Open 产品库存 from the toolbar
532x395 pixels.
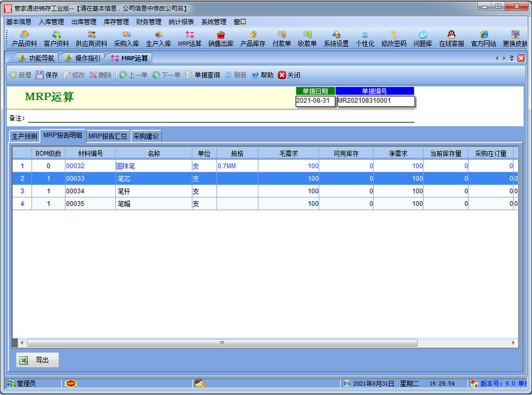tap(252, 39)
